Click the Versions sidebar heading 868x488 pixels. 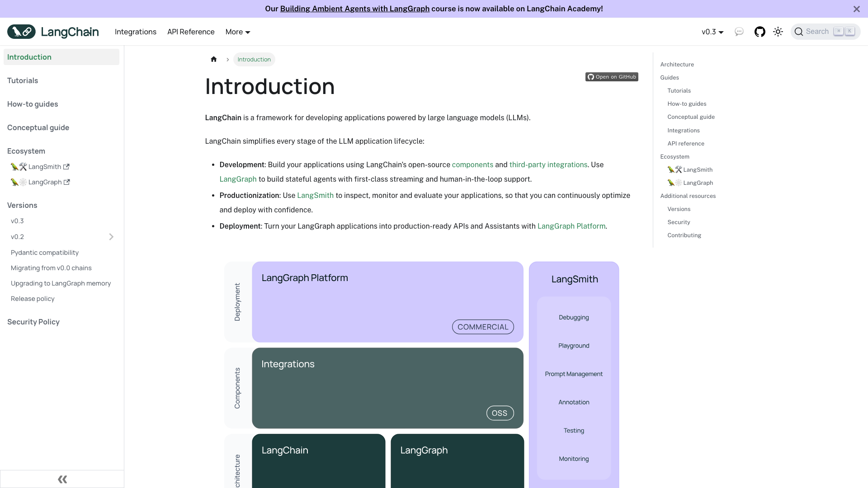coord(22,205)
